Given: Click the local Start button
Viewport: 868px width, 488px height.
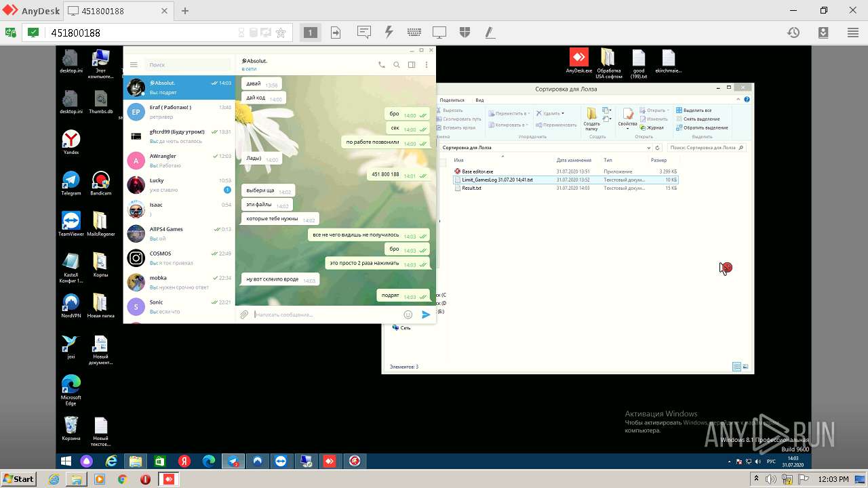Looking at the screenshot, I should [x=18, y=479].
